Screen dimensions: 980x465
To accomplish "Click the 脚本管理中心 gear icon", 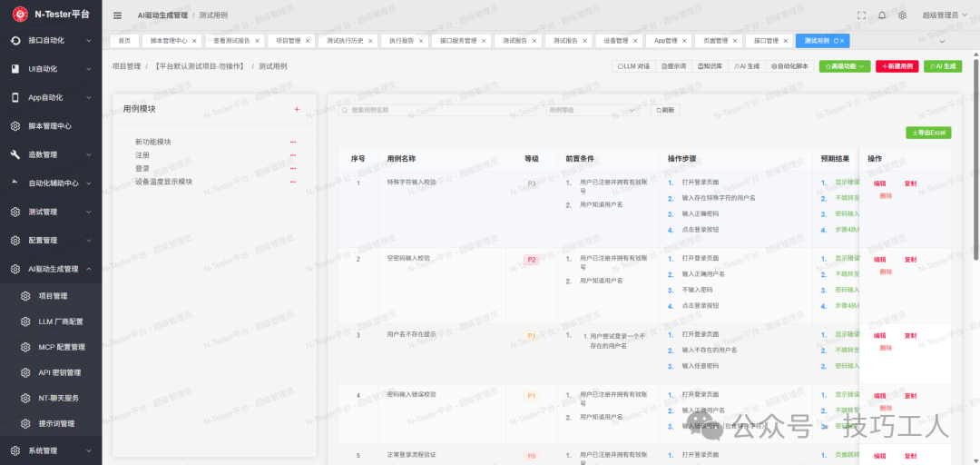I will (x=15, y=126).
